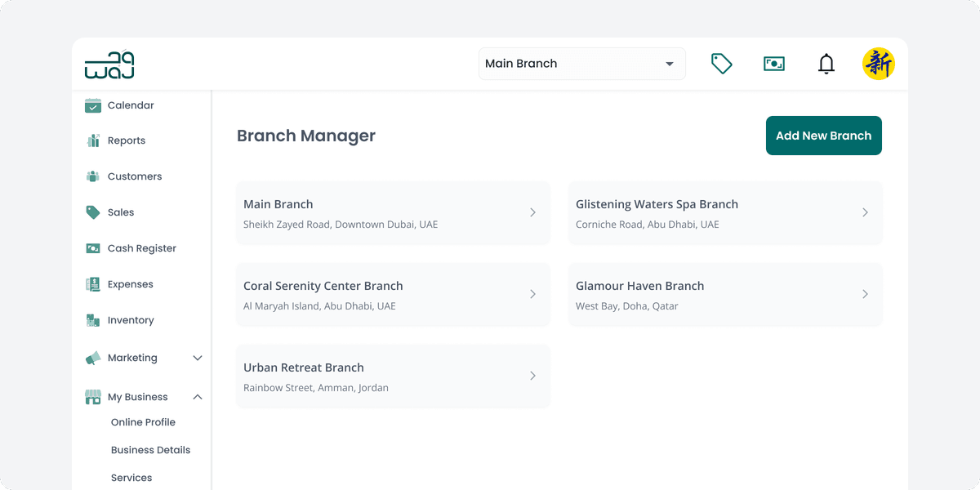Expand the Marketing menu
Viewport: 980px width, 490px height.
click(x=197, y=358)
